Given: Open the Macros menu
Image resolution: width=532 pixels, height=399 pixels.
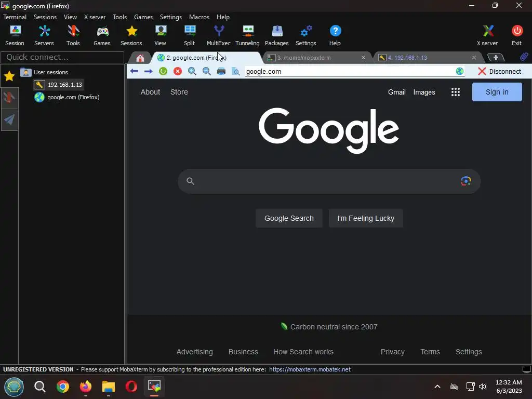Looking at the screenshot, I should click(x=199, y=17).
